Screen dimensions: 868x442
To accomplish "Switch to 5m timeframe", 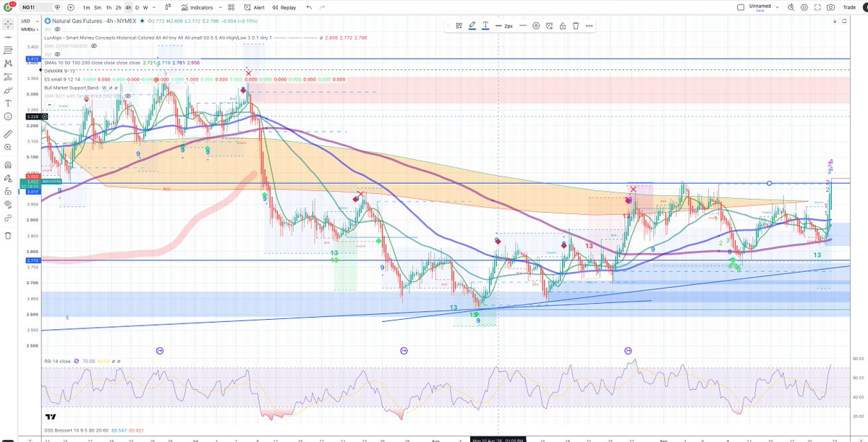I will 97,7.
